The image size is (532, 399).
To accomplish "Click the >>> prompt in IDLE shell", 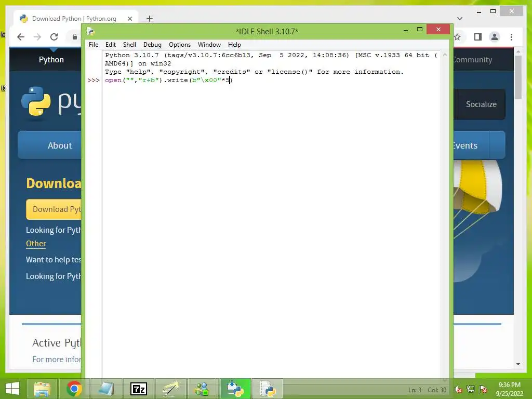I will tap(94, 81).
